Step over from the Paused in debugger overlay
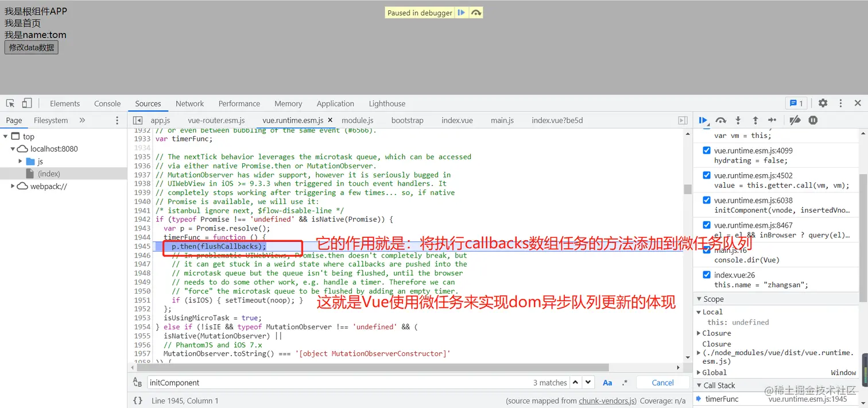Image resolution: width=868 pixels, height=408 pixels. (476, 13)
